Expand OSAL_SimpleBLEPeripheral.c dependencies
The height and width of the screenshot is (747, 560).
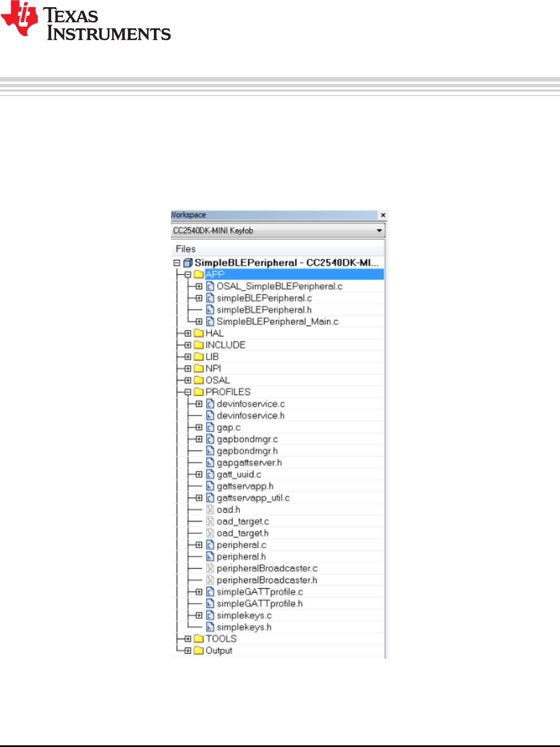[x=199, y=286]
